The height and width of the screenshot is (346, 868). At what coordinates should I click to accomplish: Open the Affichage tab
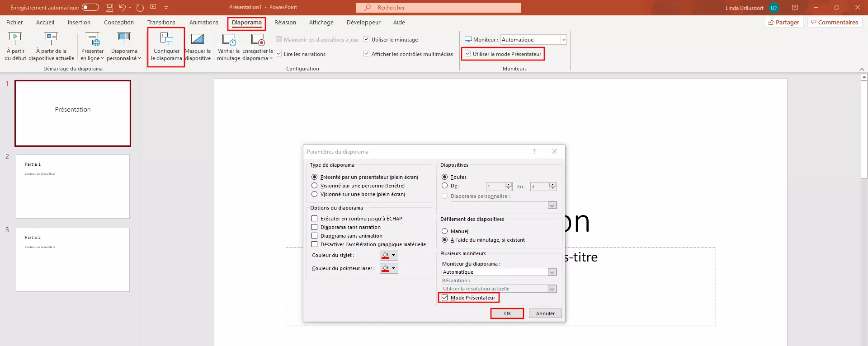321,22
